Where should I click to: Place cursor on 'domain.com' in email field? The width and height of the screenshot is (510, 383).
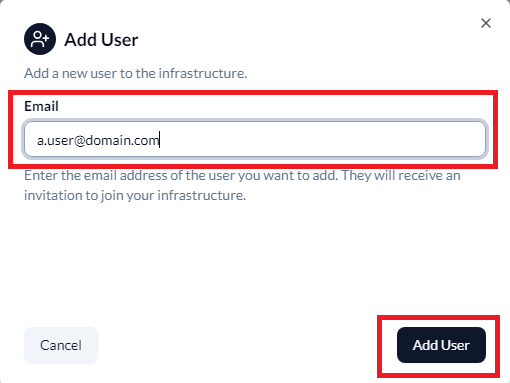[122, 140]
